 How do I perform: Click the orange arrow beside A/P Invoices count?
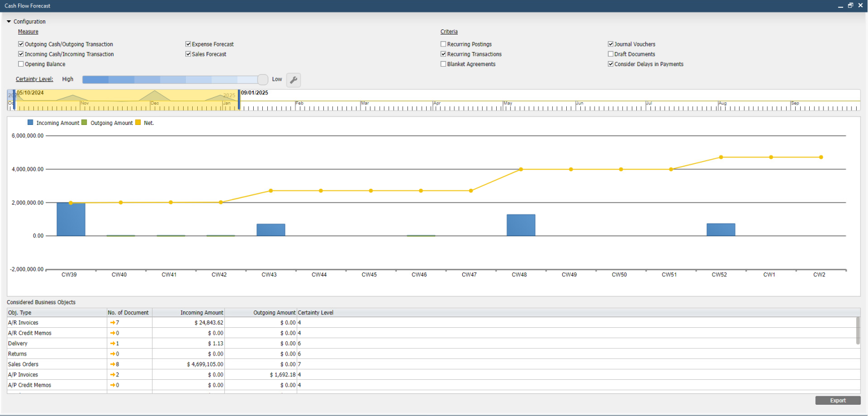tap(112, 374)
